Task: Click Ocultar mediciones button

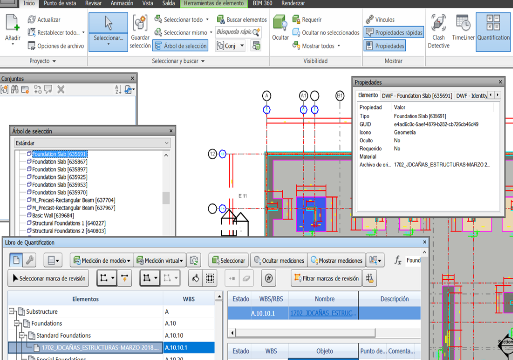Action: coord(279,260)
